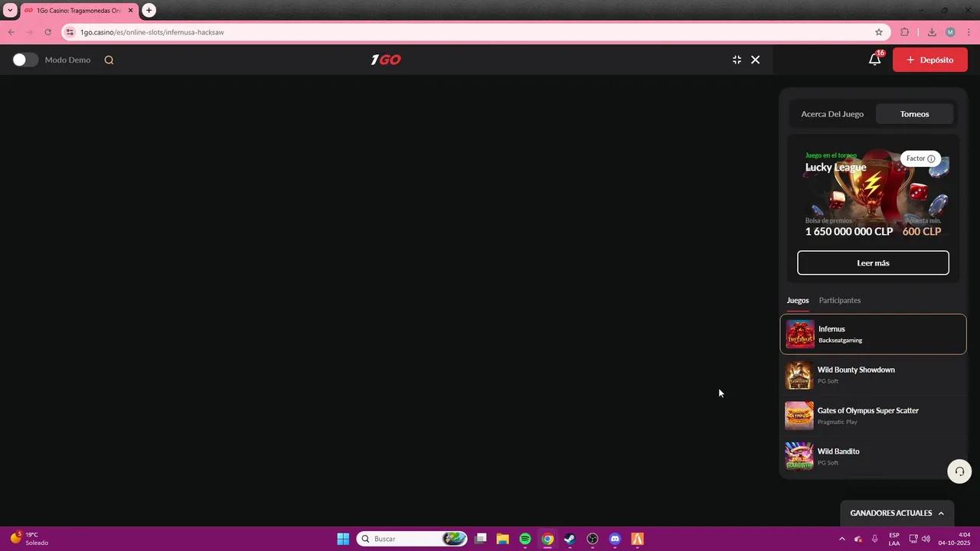Click the Factor info badge

[x=920, y=158]
